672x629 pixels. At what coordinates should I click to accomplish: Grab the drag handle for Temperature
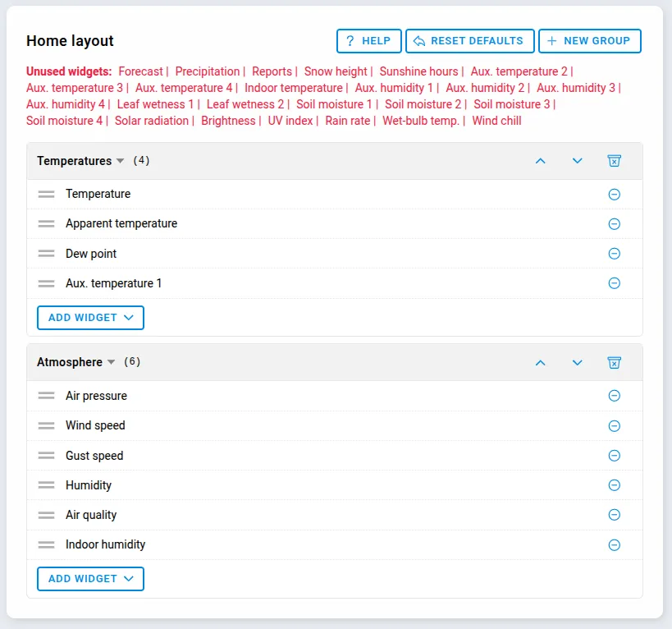click(x=46, y=195)
